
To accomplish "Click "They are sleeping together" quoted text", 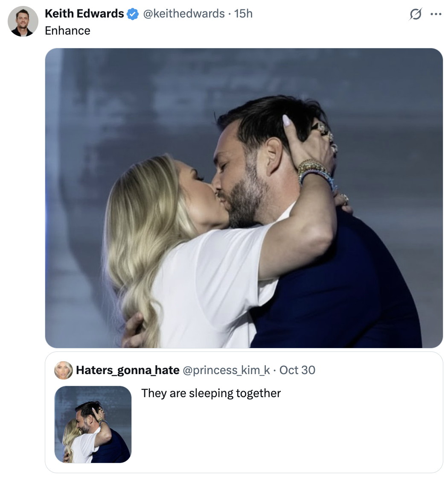I will tap(211, 393).
